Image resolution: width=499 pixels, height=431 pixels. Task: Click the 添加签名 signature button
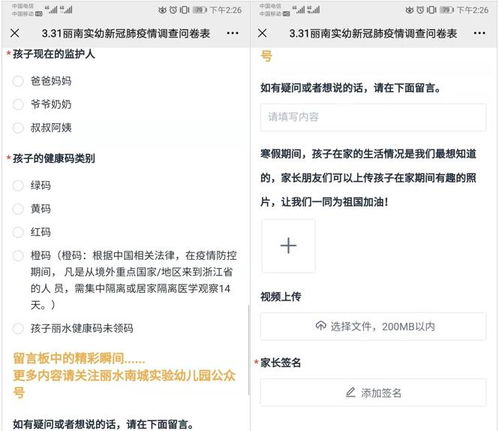[373, 392]
